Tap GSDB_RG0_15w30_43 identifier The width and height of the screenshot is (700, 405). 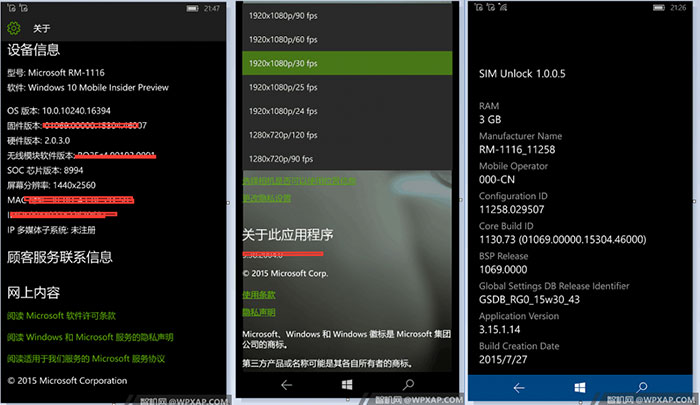pos(529,299)
